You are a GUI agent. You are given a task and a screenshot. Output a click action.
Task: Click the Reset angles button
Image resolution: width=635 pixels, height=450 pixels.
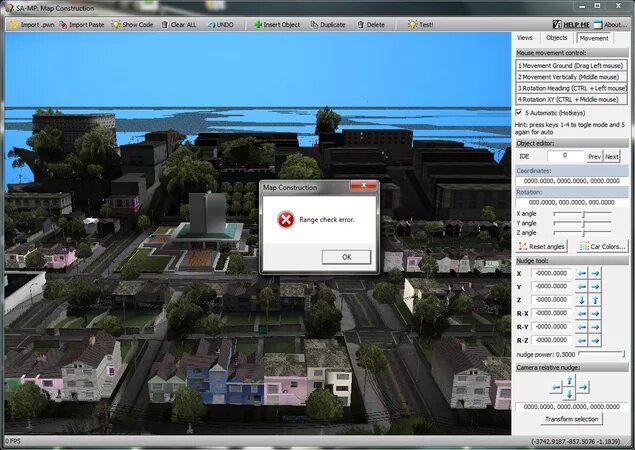tap(541, 246)
